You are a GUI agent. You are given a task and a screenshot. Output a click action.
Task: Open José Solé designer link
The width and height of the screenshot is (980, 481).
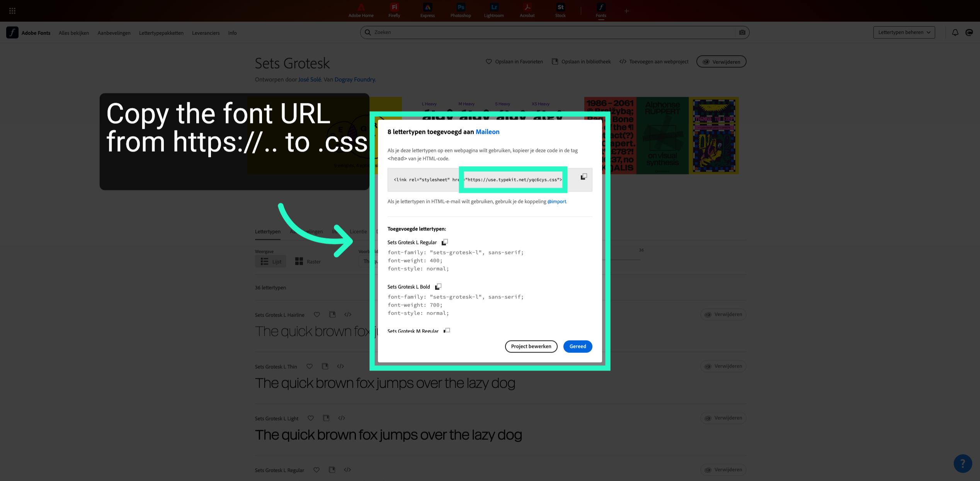310,80
